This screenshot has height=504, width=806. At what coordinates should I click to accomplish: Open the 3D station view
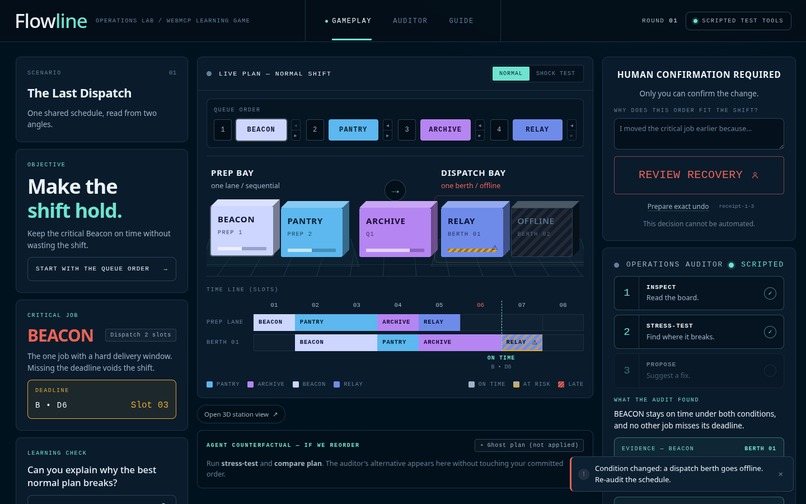[x=241, y=415]
